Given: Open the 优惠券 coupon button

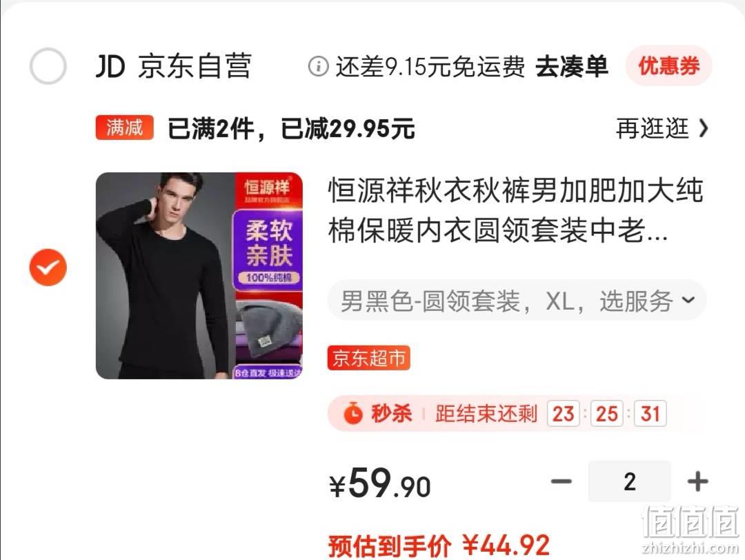Looking at the screenshot, I should point(668,66).
